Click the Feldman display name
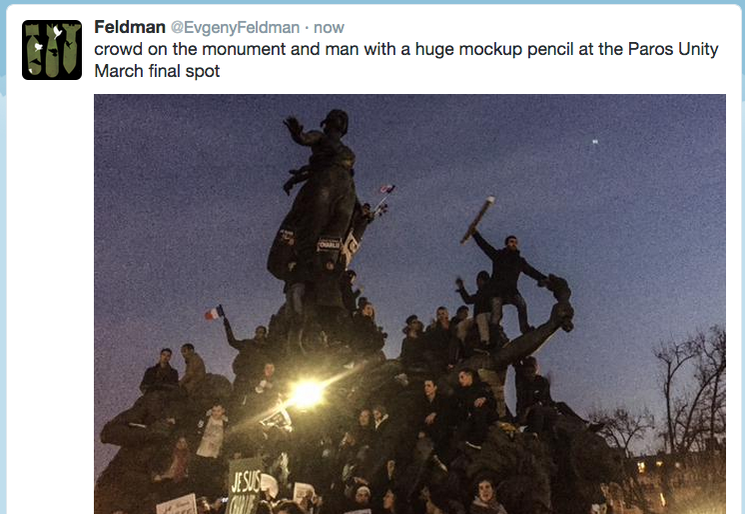This screenshot has width=745, height=514. 130,27
